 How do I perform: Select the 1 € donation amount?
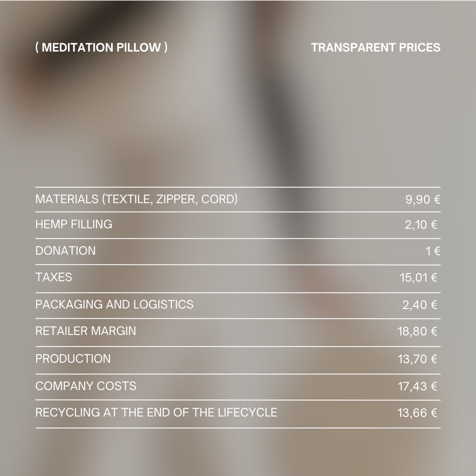433,251
